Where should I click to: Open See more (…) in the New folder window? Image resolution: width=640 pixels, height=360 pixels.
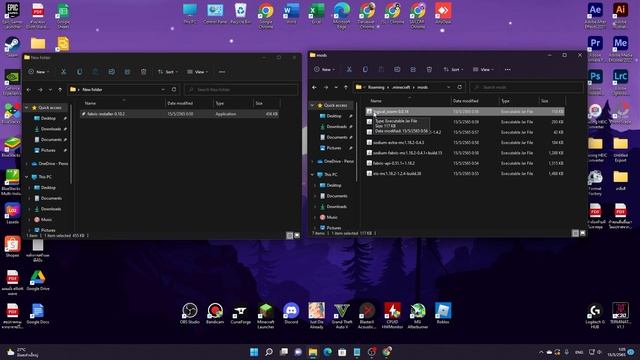tap(222, 72)
